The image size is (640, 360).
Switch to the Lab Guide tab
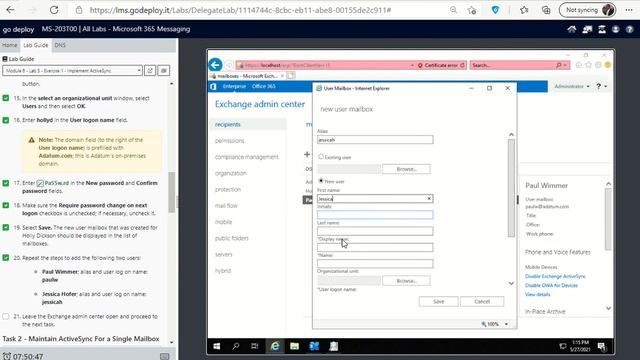[x=36, y=45]
